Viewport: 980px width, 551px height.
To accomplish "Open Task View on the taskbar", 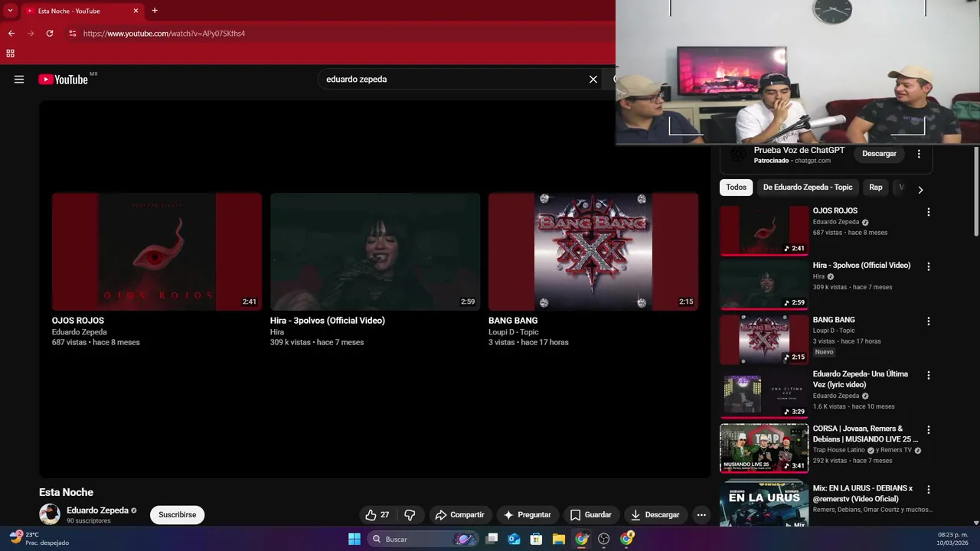I will 492,539.
